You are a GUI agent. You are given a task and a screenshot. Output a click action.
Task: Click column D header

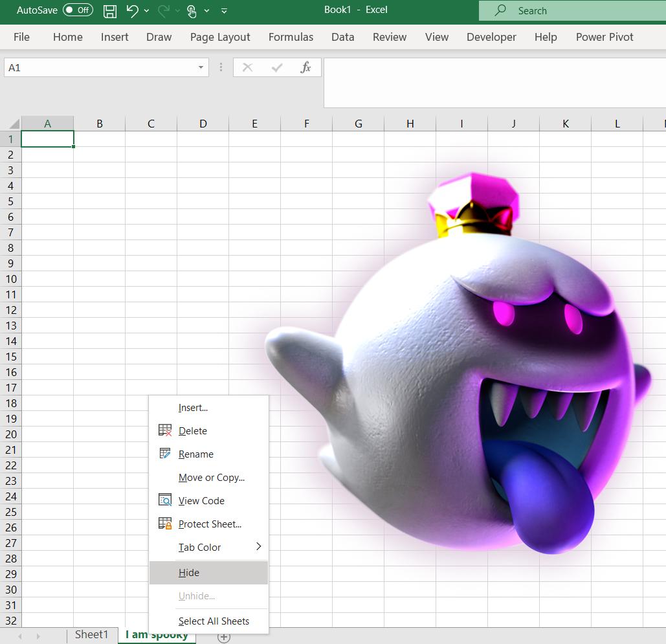203,124
